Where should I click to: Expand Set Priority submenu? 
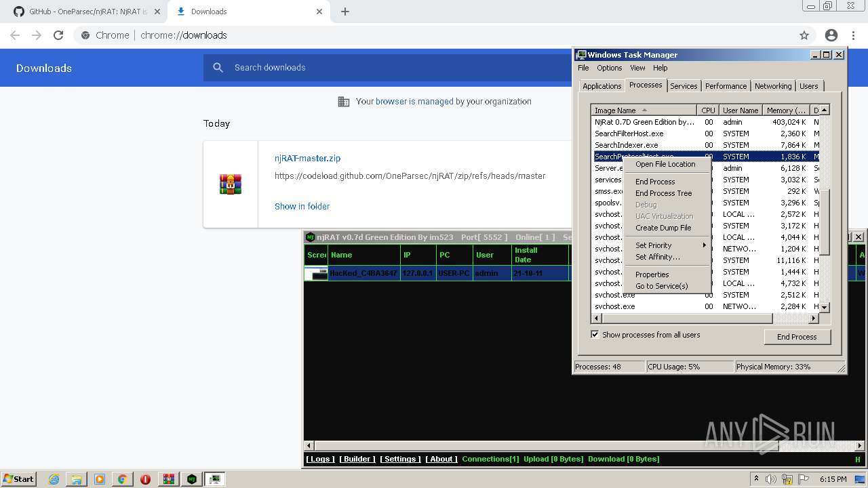pos(667,245)
